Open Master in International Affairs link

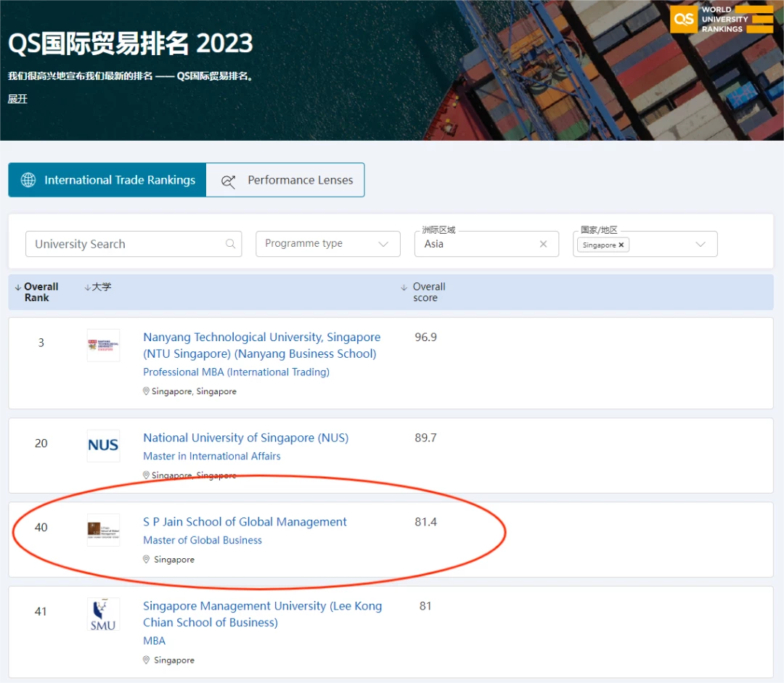click(211, 456)
